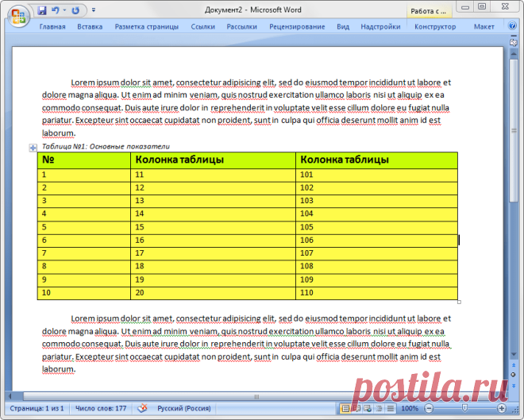Click the spell check status icon
This screenshot has height=420, width=524.
pyautogui.click(x=142, y=408)
